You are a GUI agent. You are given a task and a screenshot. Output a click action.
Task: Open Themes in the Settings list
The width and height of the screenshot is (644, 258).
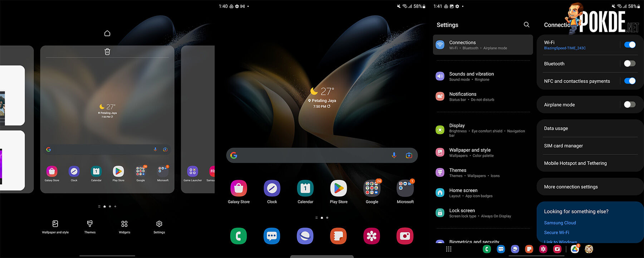point(483,172)
